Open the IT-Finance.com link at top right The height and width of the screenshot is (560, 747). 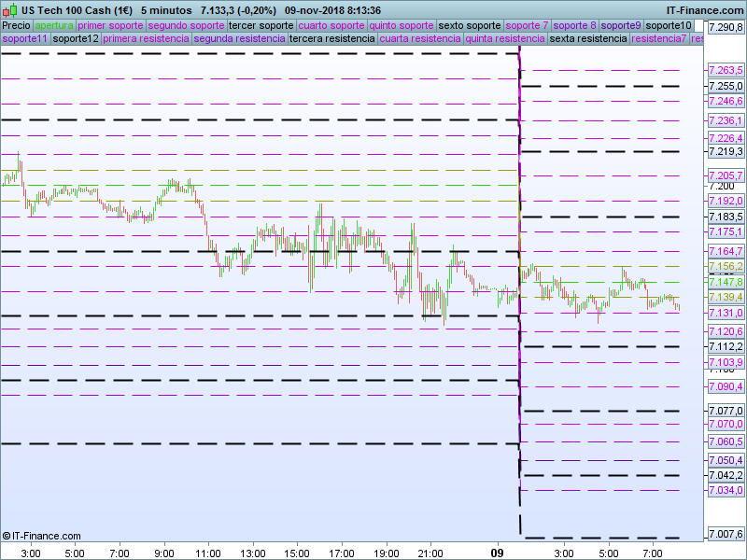pos(704,9)
